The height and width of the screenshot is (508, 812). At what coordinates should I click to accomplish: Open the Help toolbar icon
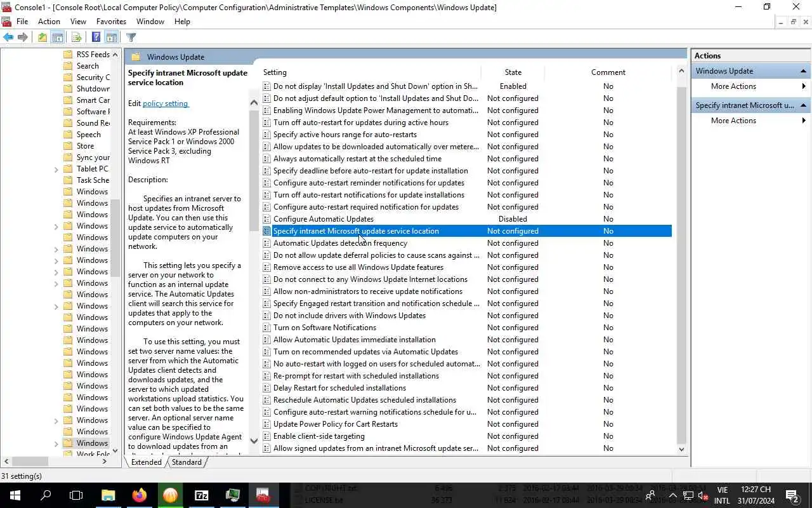96,37
